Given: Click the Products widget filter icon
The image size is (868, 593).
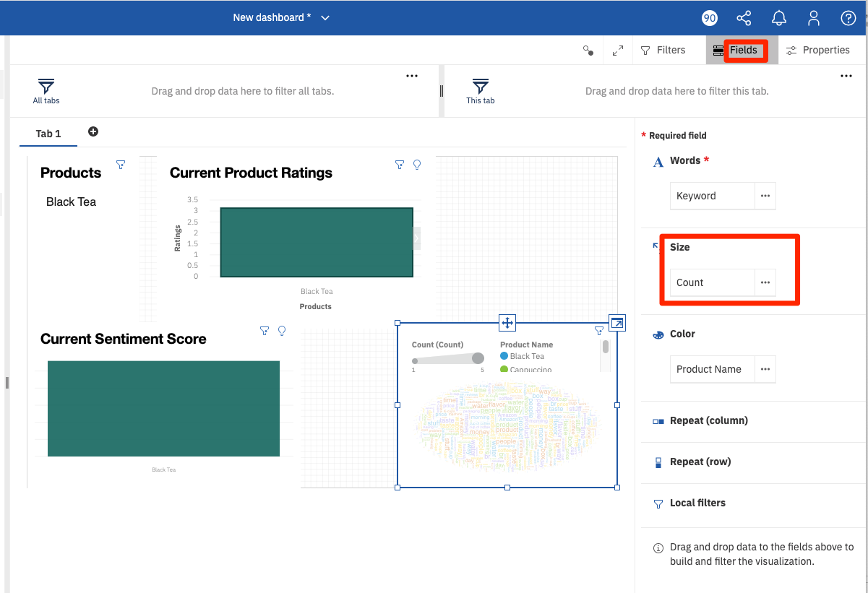Looking at the screenshot, I should pos(121,165).
